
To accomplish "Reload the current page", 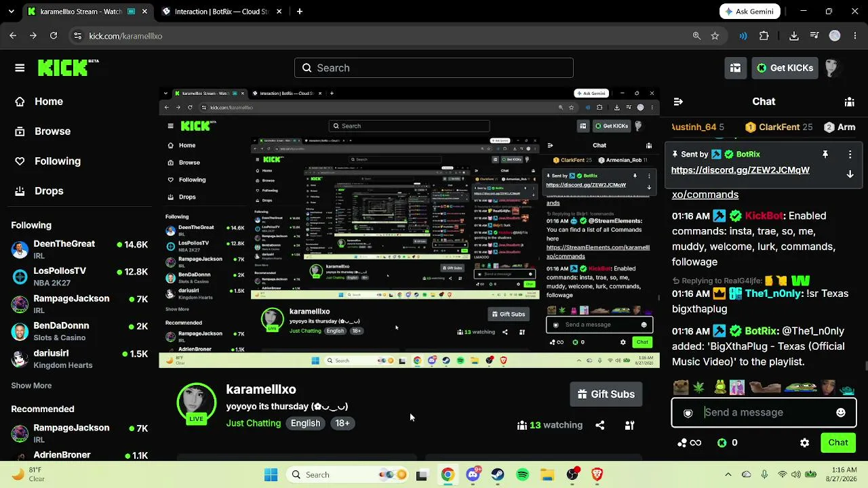I will [54, 36].
